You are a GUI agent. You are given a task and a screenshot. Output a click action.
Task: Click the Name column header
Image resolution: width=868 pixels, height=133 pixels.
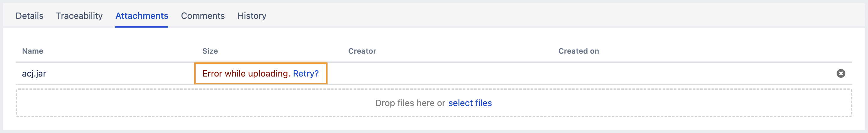coord(32,51)
